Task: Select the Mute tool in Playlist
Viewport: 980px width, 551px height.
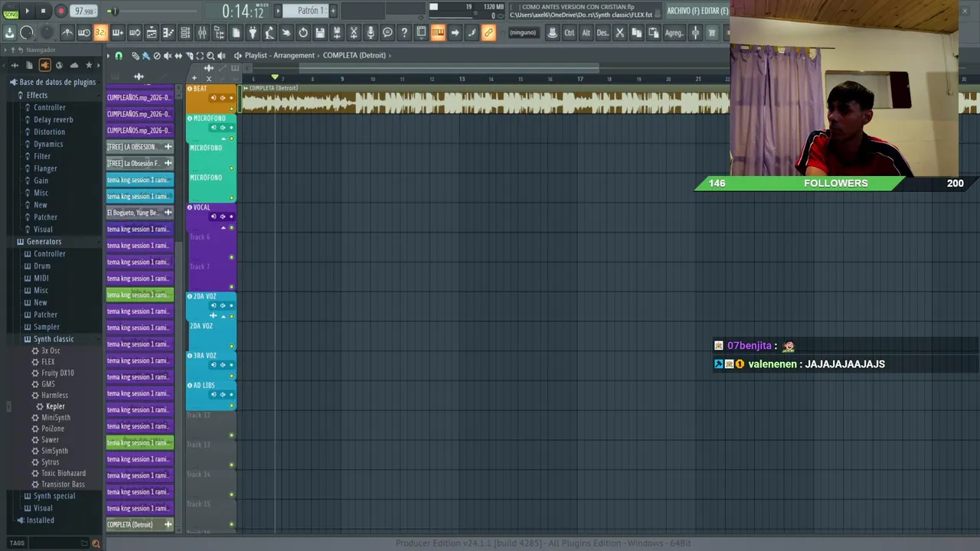Action: pos(168,56)
